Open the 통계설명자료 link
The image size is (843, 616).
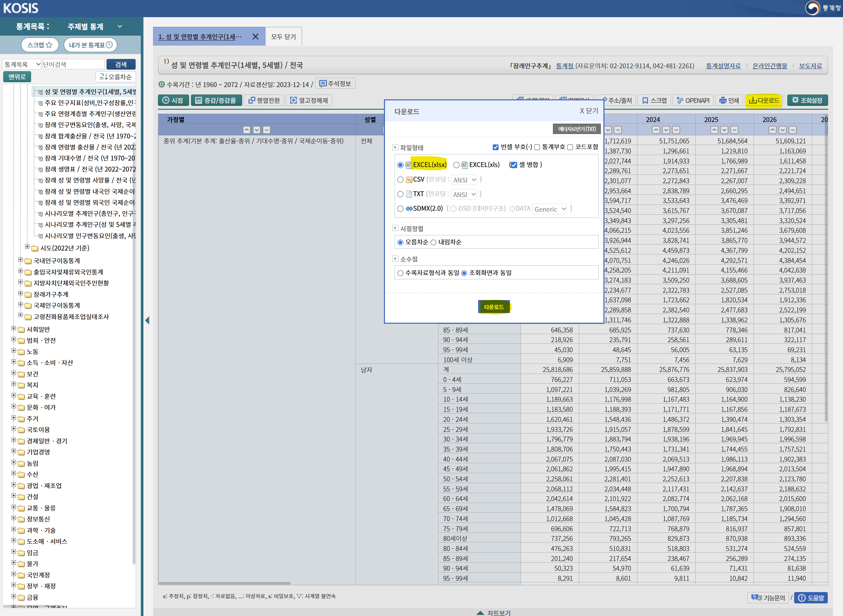point(723,66)
